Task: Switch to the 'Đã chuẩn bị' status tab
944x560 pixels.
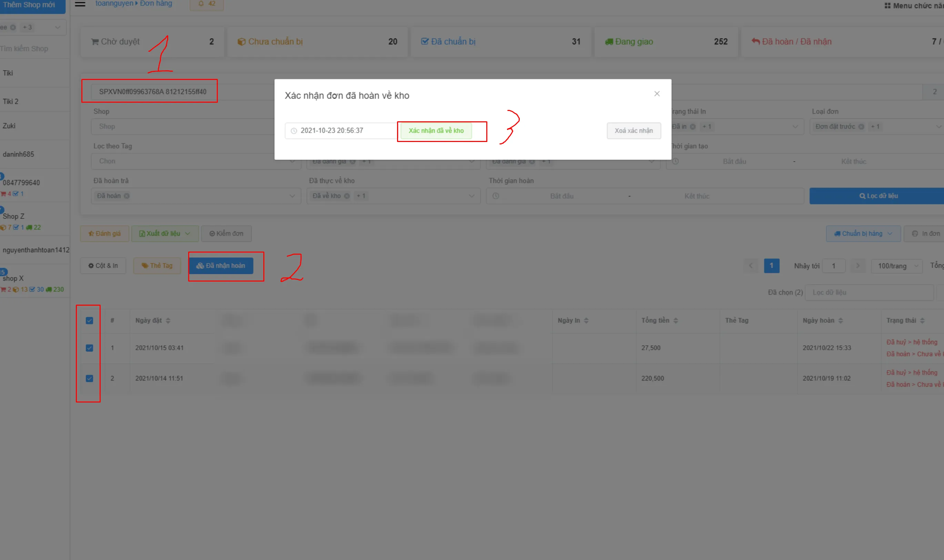Action: (501, 41)
